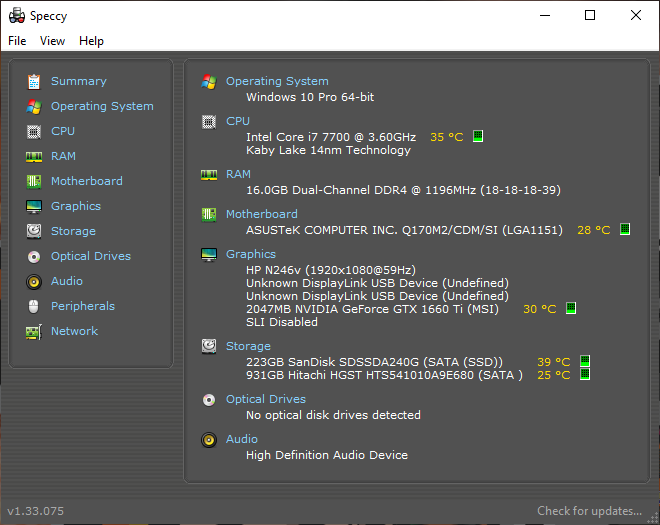Click the Optical Drives disc sidebar icon

tap(34, 256)
